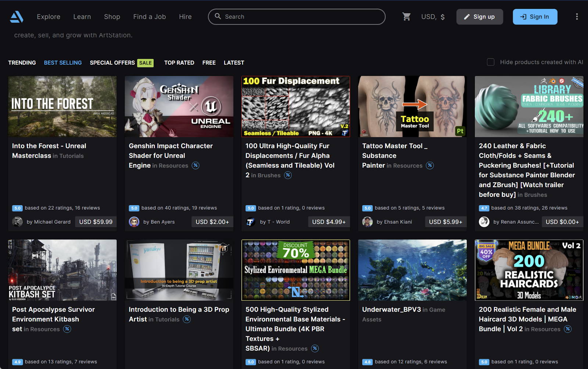The width and height of the screenshot is (588, 369).
Task: Click USD $4.99+ price for Fur Displacements
Action: 329,221
